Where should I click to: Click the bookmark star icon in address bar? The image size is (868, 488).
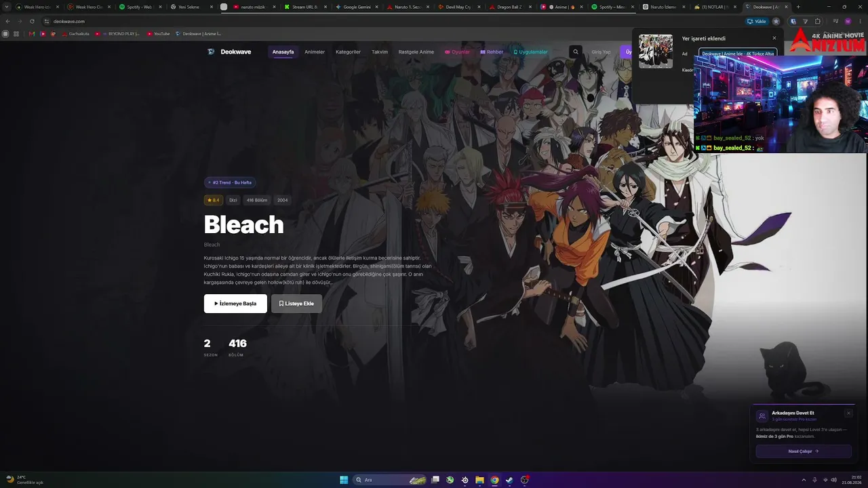[776, 21]
